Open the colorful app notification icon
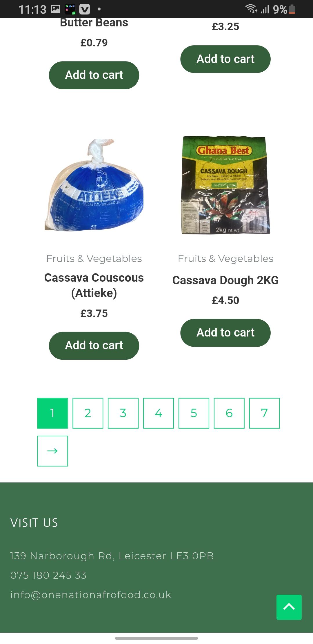313x644 pixels. [x=70, y=10]
